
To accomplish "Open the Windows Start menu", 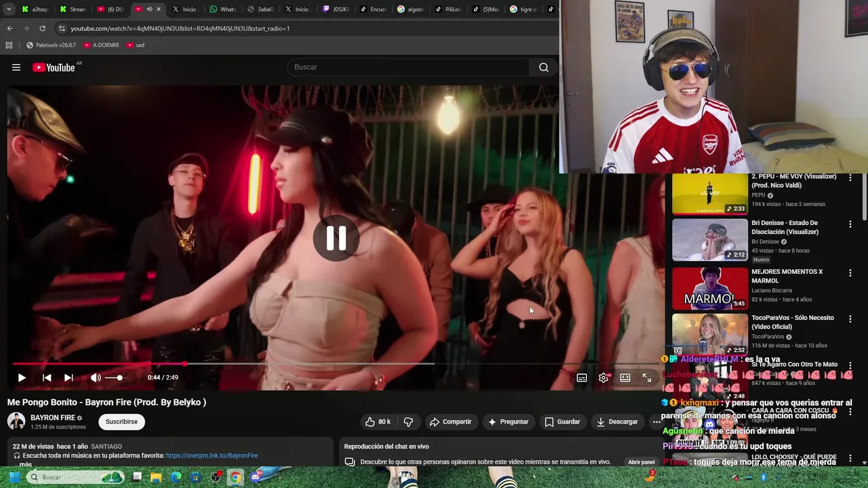I will point(13,477).
